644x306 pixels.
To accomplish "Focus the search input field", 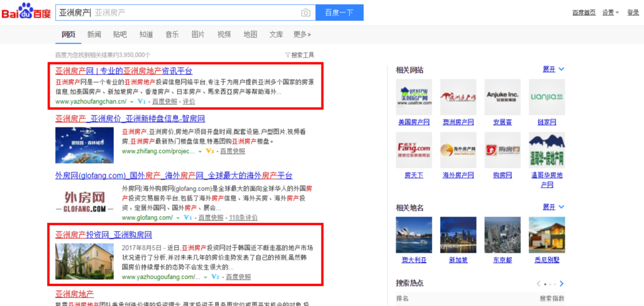I will pos(186,13).
